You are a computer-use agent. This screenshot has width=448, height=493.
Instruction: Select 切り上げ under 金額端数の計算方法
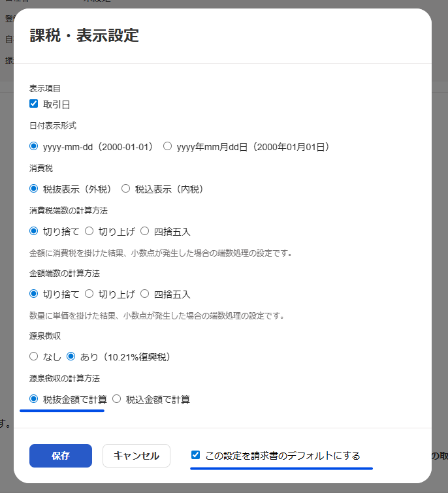tap(89, 294)
